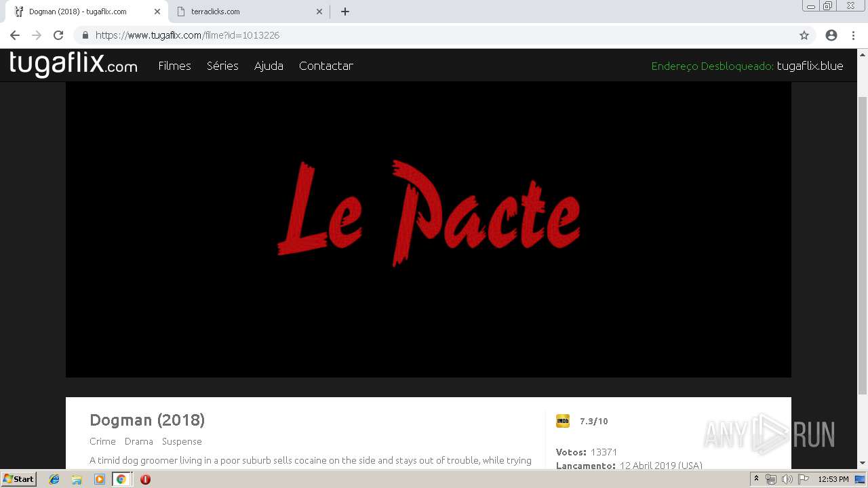The image size is (868, 488).
Task: Minimize the Chrome window
Action: pyautogui.click(x=811, y=6)
